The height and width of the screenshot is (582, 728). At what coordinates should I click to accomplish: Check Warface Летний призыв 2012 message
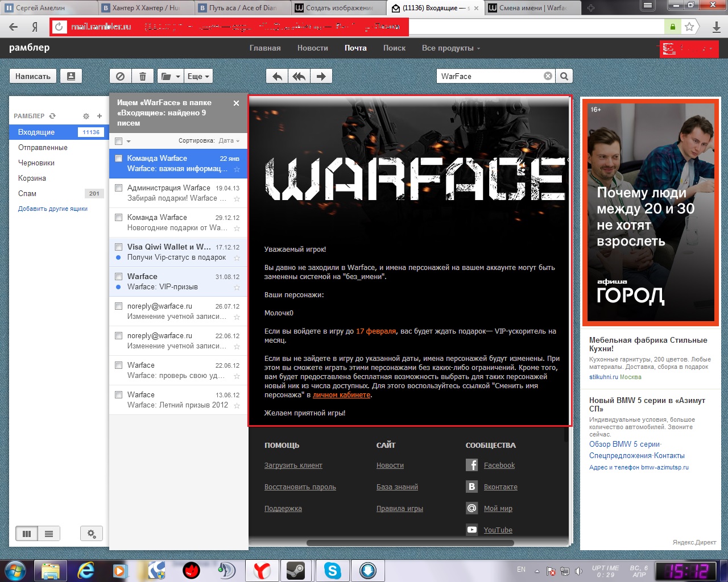(119, 394)
